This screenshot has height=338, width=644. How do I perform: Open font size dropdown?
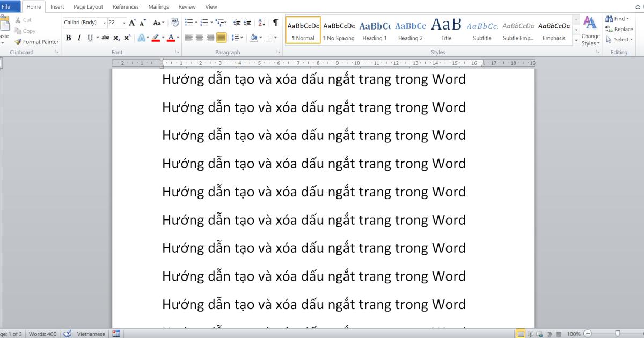(125, 23)
